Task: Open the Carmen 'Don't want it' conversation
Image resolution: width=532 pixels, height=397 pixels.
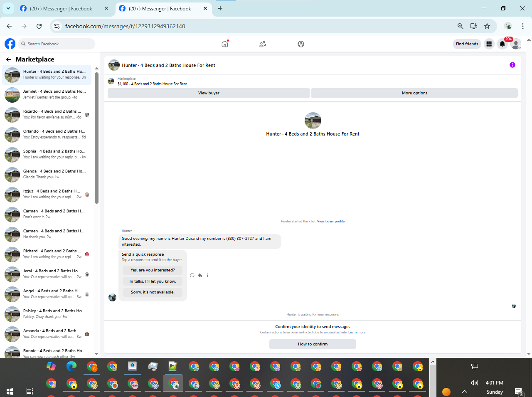Action: [x=47, y=215]
